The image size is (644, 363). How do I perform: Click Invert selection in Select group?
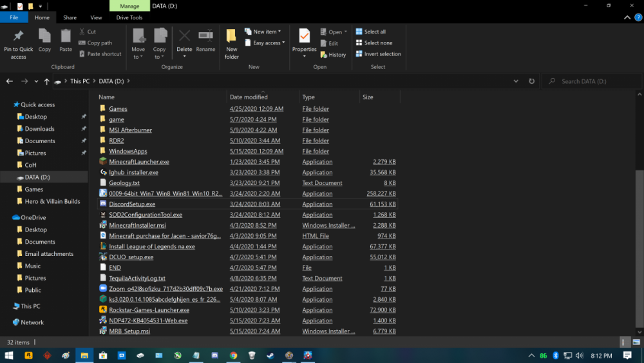click(x=378, y=54)
